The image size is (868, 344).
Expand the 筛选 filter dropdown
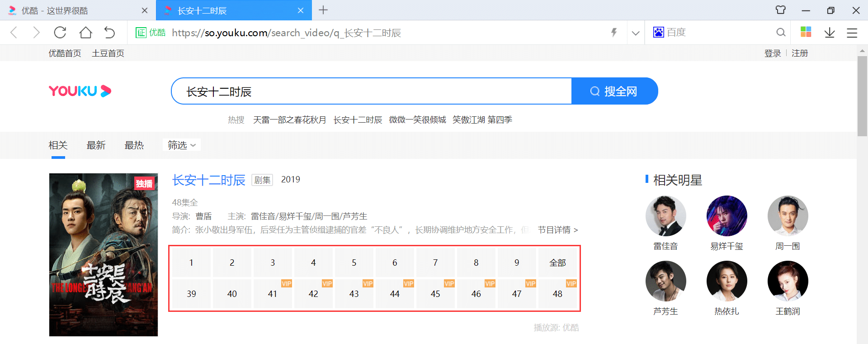[x=181, y=145]
